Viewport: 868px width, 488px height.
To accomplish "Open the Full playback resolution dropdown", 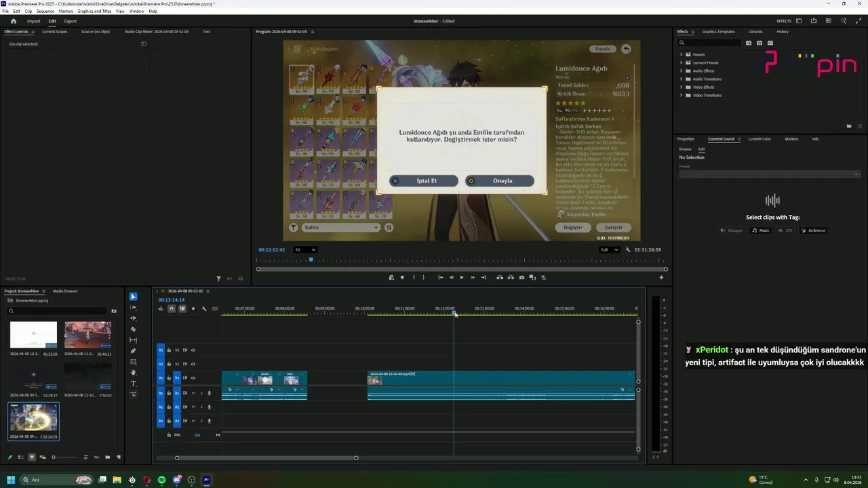I will click(610, 249).
